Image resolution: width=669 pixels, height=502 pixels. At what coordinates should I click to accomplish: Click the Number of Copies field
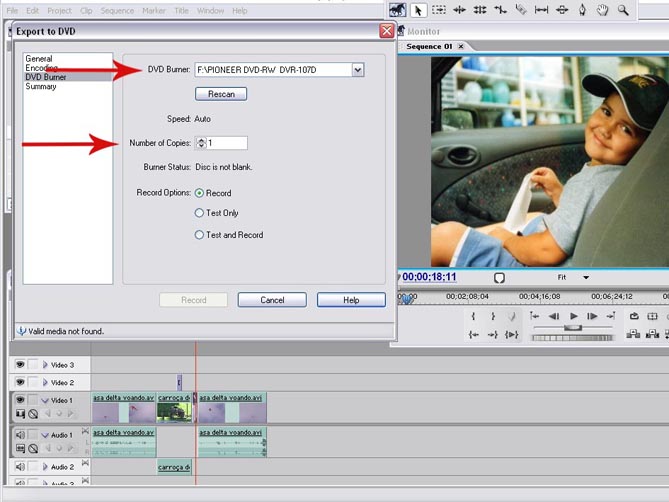pos(226,143)
